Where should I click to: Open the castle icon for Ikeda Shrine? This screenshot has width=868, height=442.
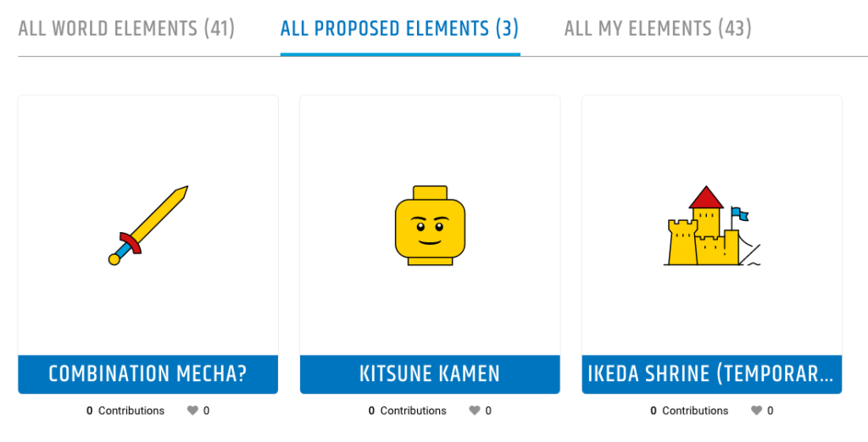pyautogui.click(x=712, y=226)
